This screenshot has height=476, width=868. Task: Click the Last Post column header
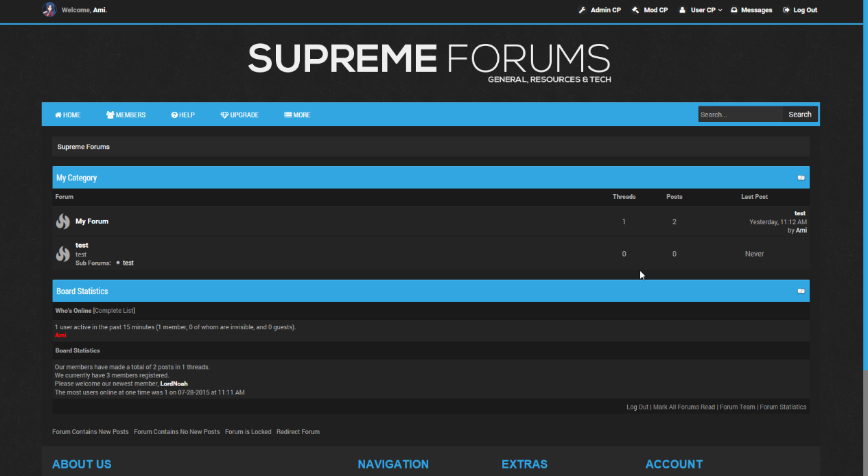(755, 197)
